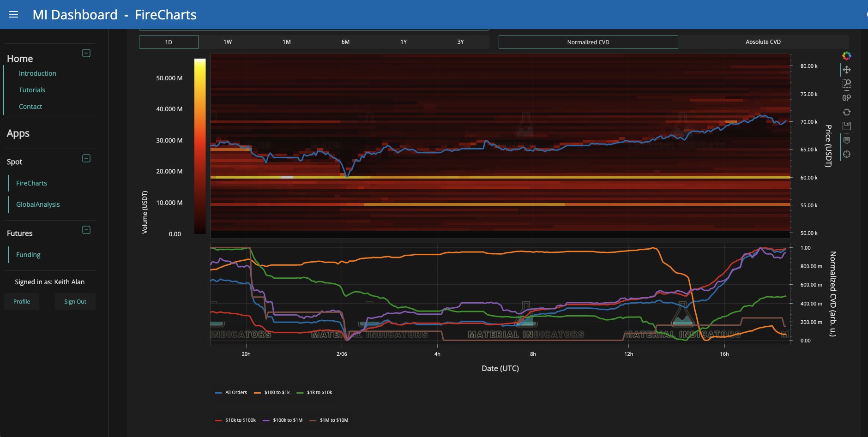Viewport: 868px width, 437px height.
Task: Activate the Box Zoom tool
Action: [846, 84]
